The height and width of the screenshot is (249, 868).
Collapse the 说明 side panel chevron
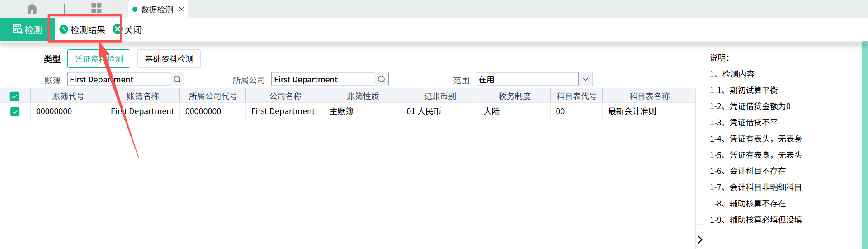[700, 239]
